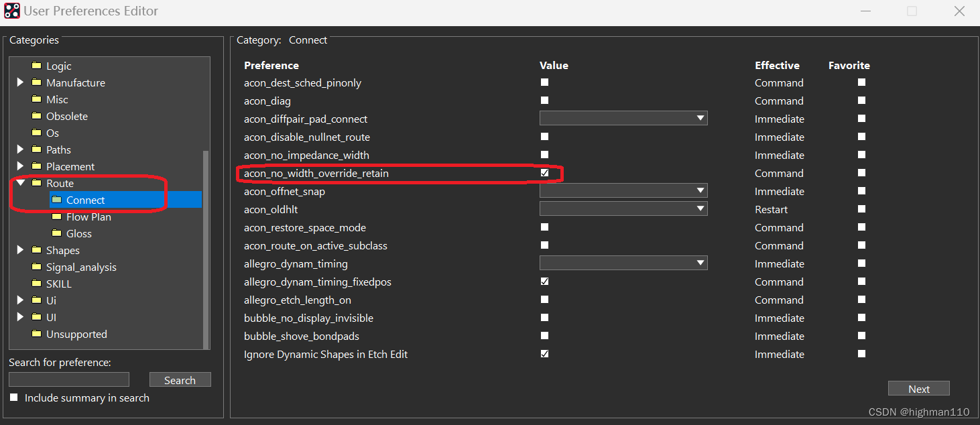Click the Gloss folder icon

tap(56, 233)
